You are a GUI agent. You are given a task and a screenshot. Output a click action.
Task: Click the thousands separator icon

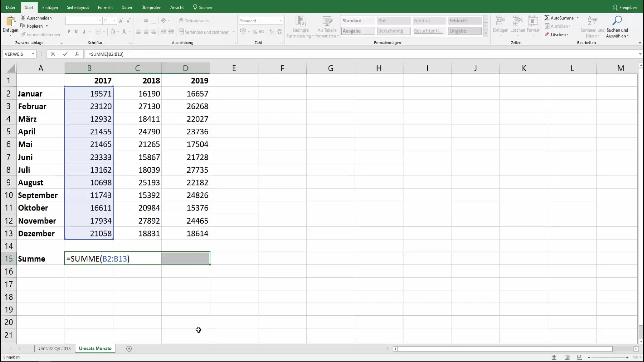point(262,32)
